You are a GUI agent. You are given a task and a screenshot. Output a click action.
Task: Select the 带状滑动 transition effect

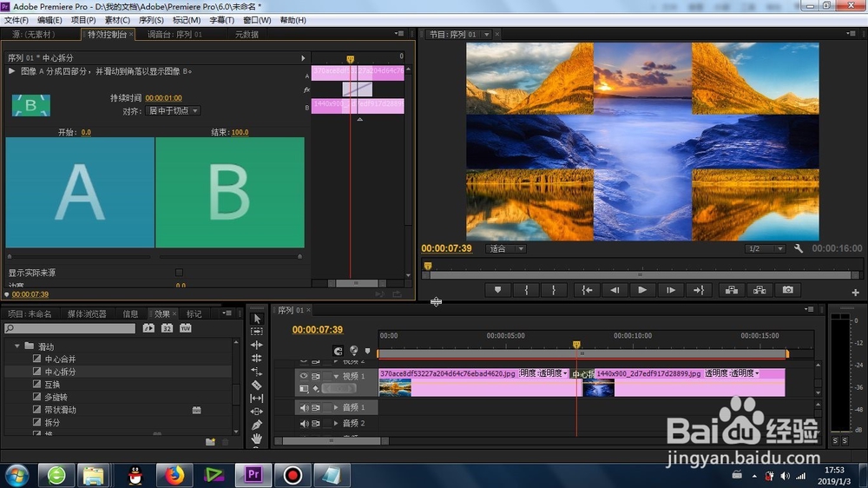[x=61, y=410]
